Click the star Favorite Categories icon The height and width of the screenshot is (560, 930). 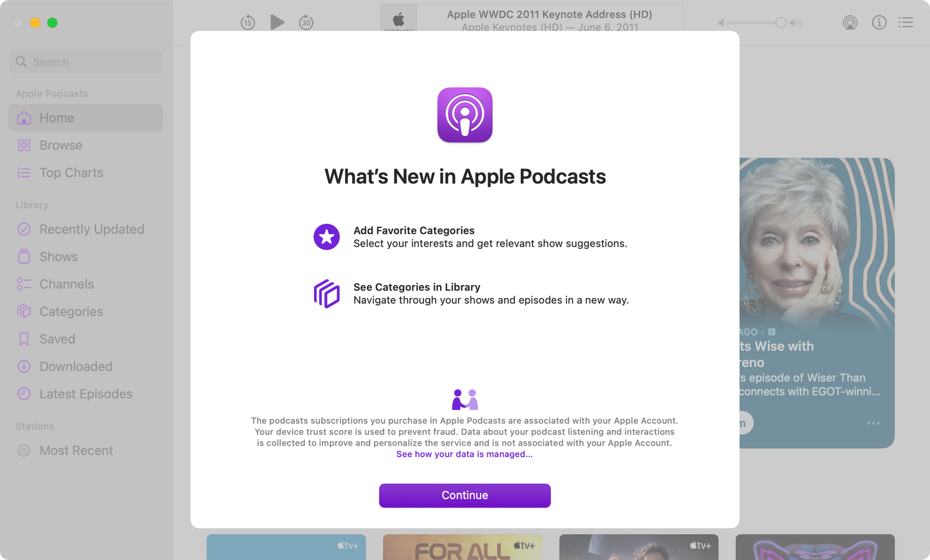[x=326, y=237]
